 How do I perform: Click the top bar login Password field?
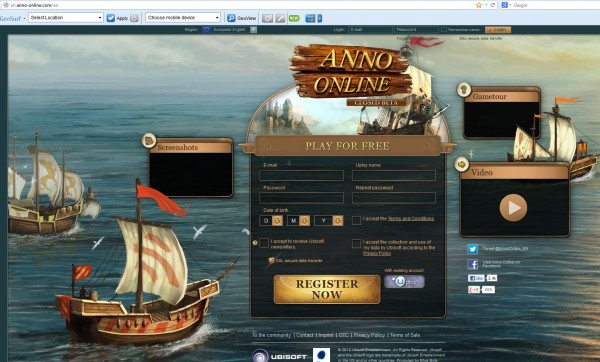point(416,29)
